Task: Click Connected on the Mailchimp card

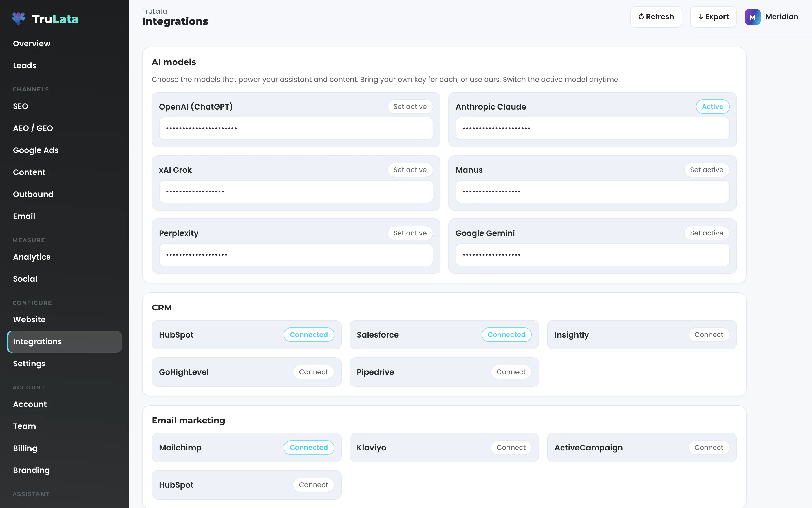Action: (x=309, y=448)
